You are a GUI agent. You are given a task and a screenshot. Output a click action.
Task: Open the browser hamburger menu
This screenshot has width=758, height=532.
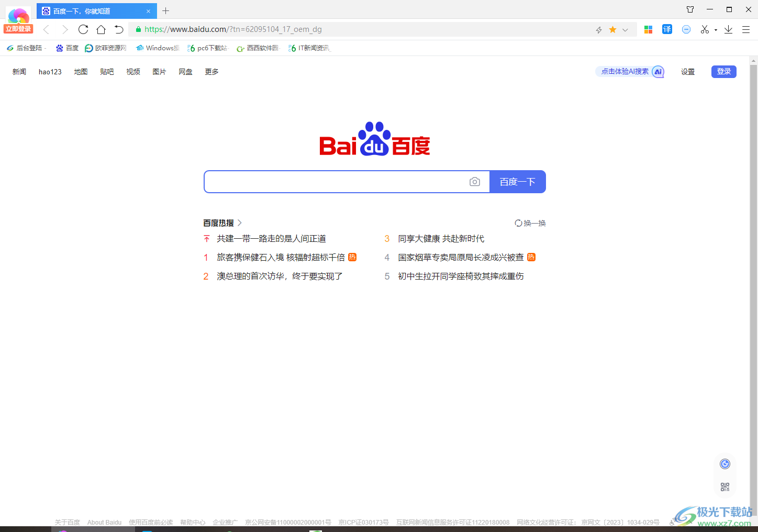coord(746,29)
